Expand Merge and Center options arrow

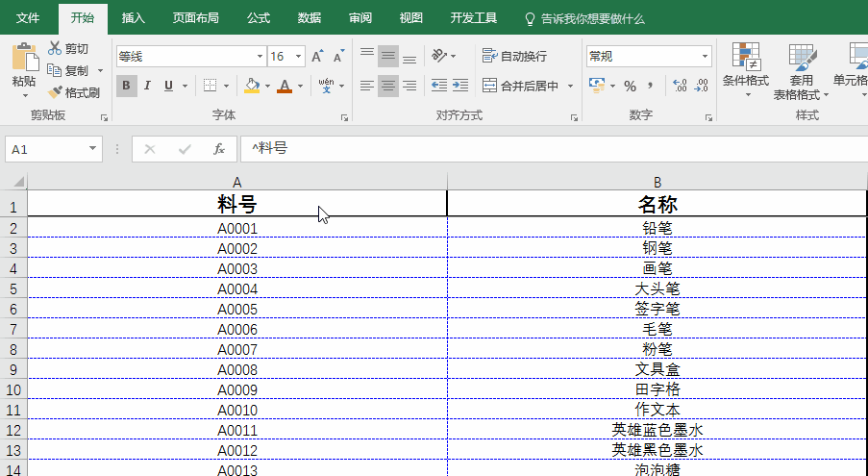coord(570,86)
